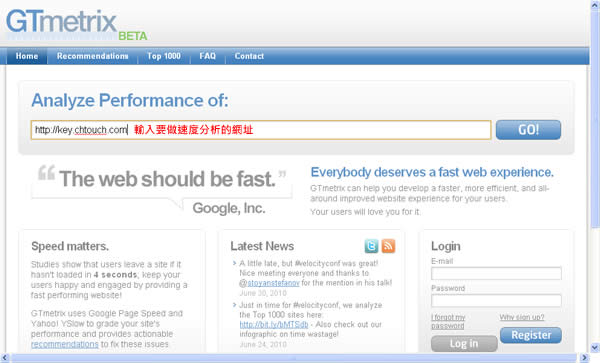Open the GTmetrix Twitter icon

(x=371, y=246)
